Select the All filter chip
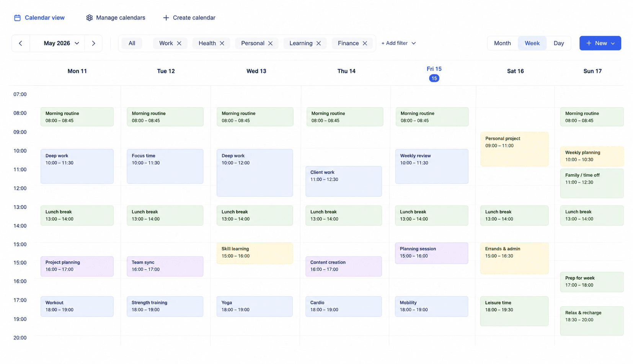Image resolution: width=633 pixels, height=364 pixels. [x=132, y=43]
